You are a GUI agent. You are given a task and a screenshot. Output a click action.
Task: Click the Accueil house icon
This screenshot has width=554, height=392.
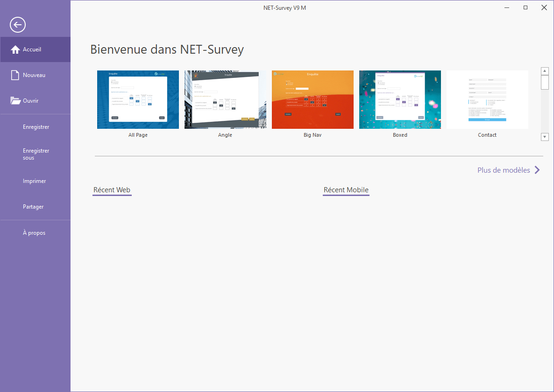point(15,50)
